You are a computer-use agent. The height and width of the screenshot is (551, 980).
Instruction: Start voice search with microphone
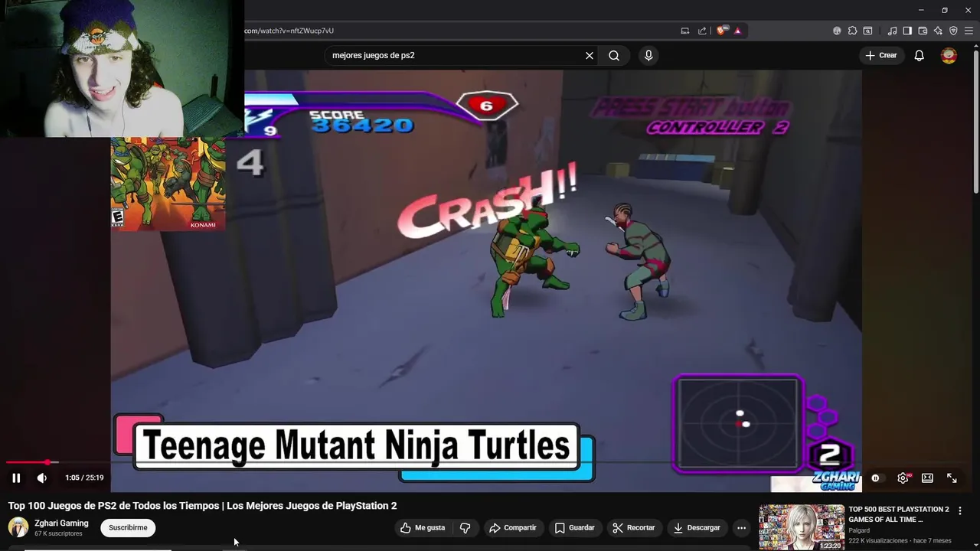(648, 55)
